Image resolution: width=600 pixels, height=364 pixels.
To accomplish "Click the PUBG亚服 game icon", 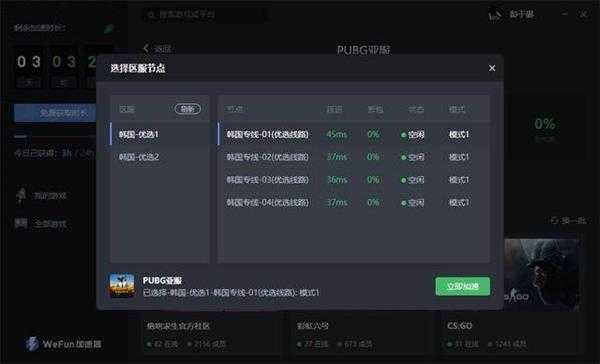I will point(122,285).
